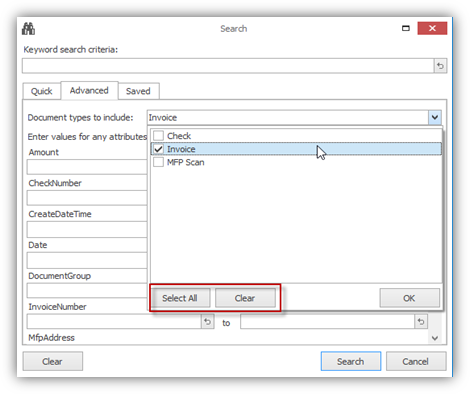The width and height of the screenshot is (470, 394).
Task: Click the Invoice document types combo box
Action: pos(288,117)
